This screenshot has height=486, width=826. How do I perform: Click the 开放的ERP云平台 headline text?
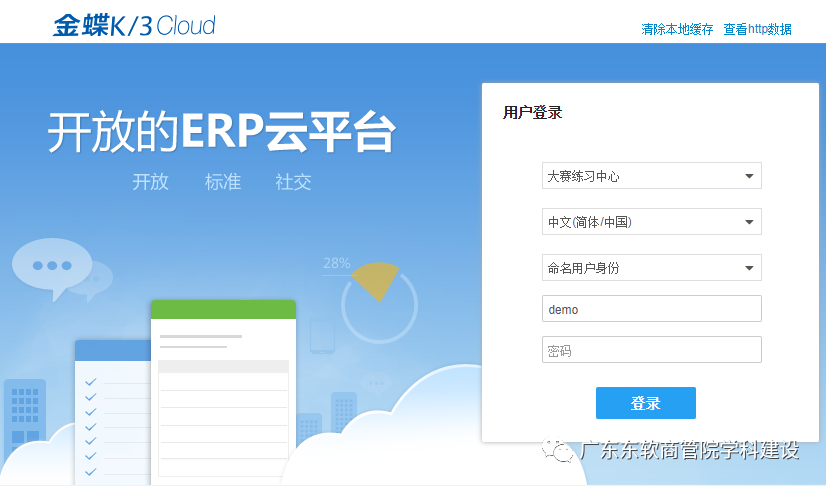[x=221, y=133]
